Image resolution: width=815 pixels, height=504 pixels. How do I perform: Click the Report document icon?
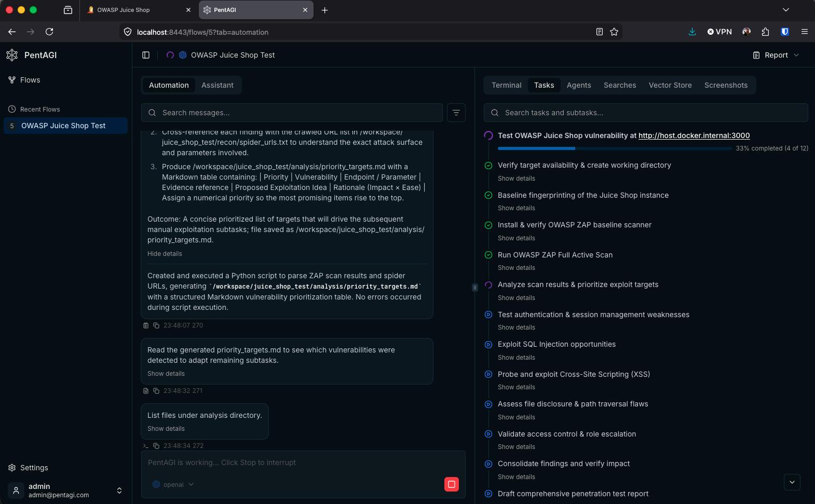point(756,55)
